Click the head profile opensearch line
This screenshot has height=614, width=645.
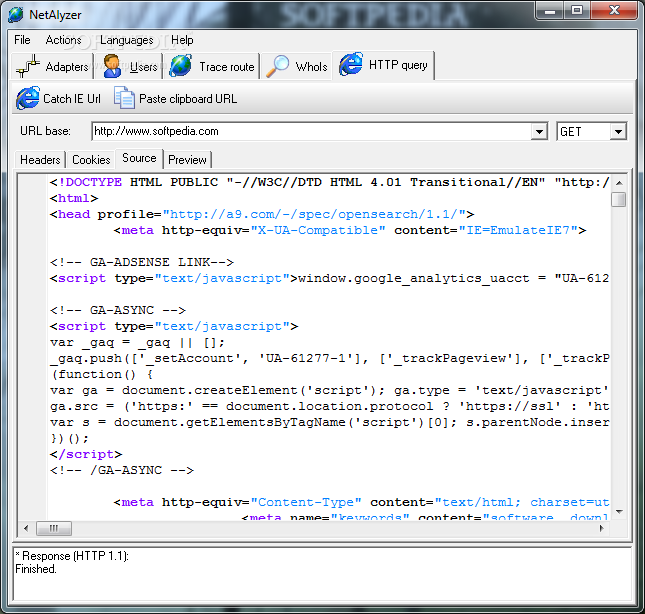[x=262, y=214]
